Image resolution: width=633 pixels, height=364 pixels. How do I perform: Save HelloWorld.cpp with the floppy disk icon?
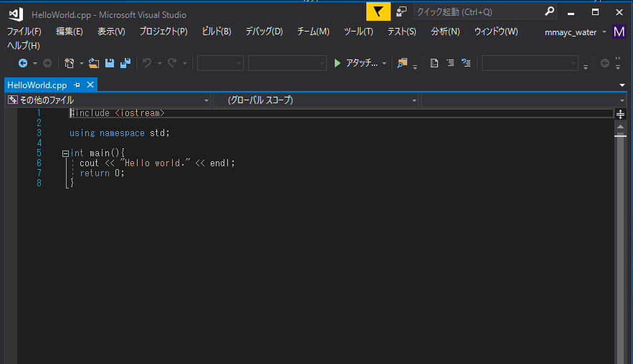click(x=110, y=63)
